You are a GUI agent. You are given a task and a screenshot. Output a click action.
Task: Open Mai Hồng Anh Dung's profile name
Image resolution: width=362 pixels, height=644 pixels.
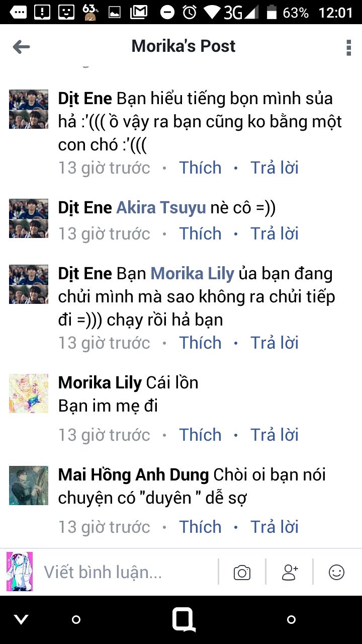pos(133,474)
